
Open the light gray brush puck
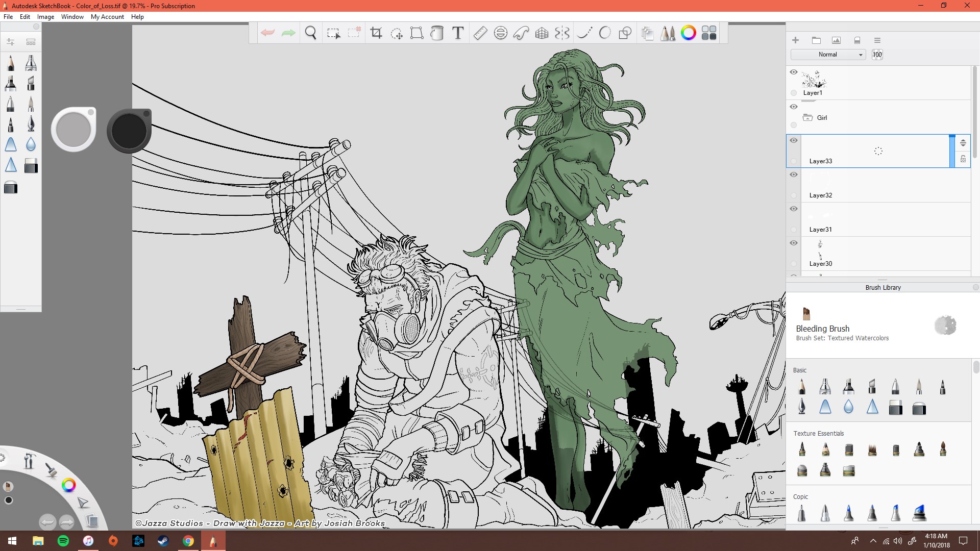click(73, 129)
